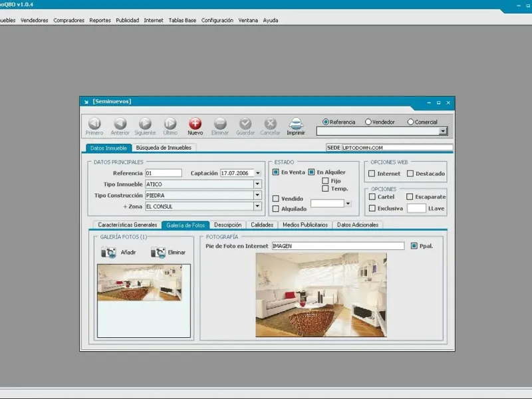Open the Ayuda menu
The height and width of the screenshot is (399, 532).
pos(271,21)
